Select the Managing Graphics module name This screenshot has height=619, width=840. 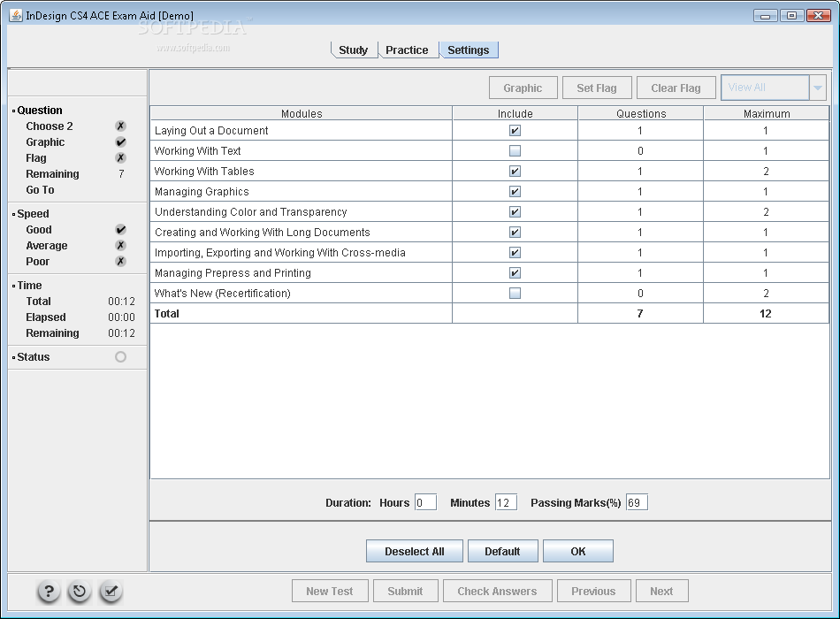tap(202, 191)
